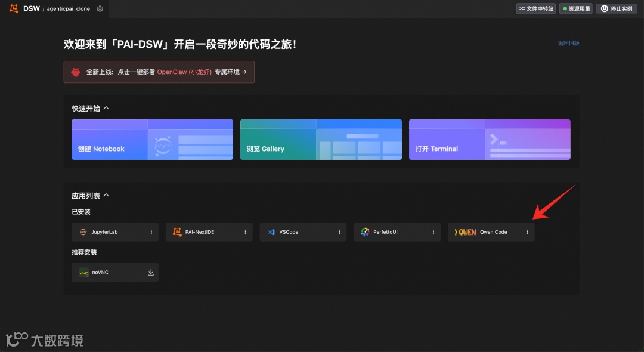
Task: Click the PAI-NextIDE app icon
Action: pyautogui.click(x=177, y=232)
